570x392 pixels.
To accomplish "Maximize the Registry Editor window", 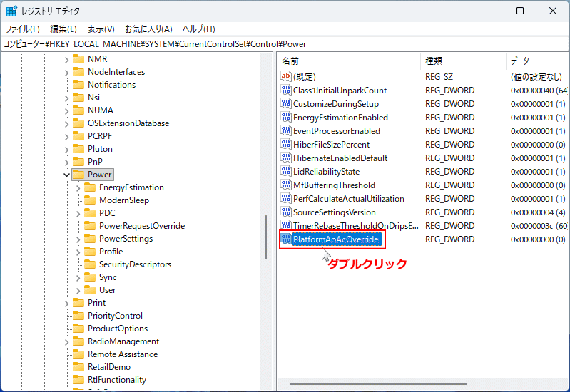I will tap(520, 11).
